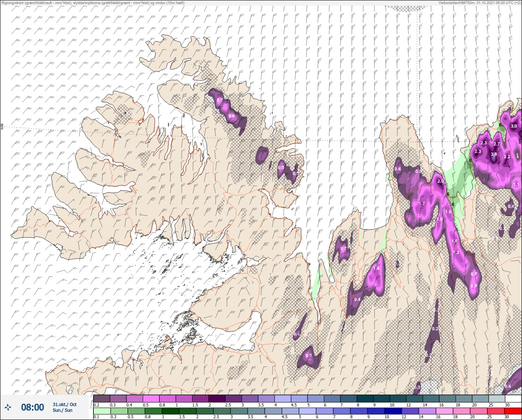Select the green 0.8 swatch in lower legend row
Viewport: 522px width, 420px height.
[x=153, y=411]
